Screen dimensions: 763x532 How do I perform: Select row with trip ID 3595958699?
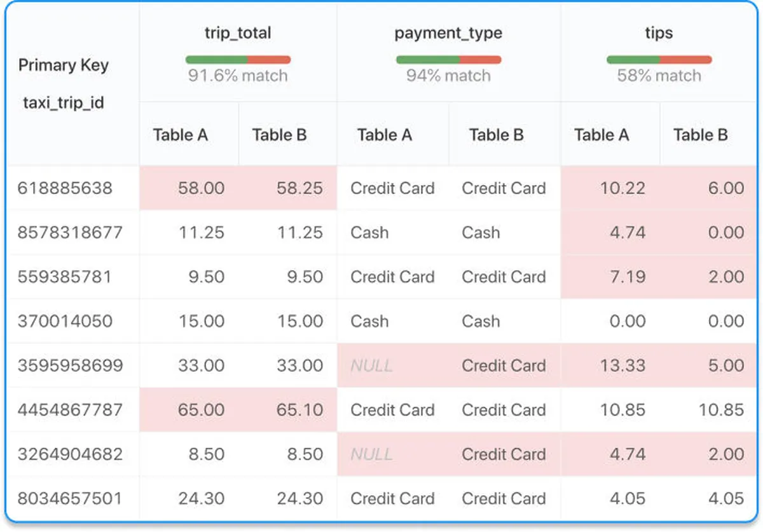pyautogui.click(x=70, y=365)
